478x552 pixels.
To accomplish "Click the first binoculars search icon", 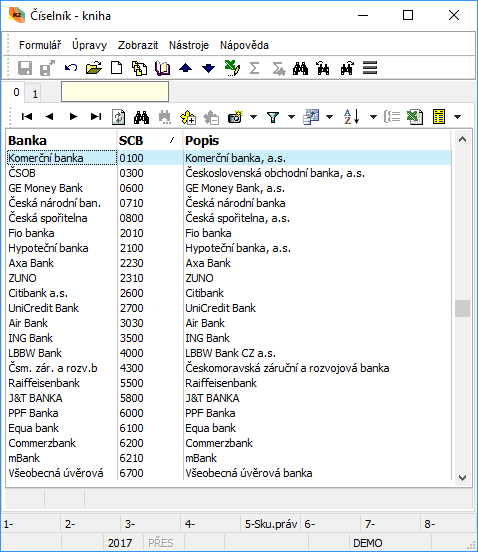I will pos(300,68).
